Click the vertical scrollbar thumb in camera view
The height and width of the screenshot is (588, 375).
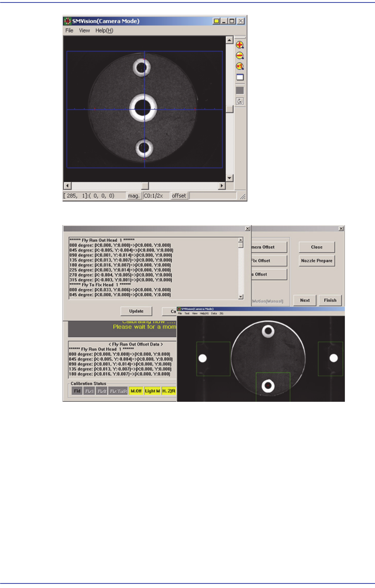pyautogui.click(x=229, y=109)
